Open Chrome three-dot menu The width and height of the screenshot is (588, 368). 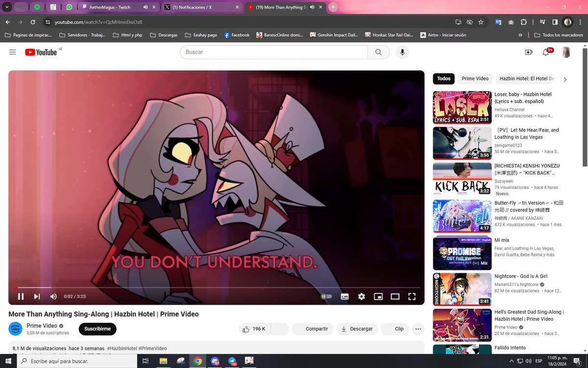pyautogui.click(x=581, y=22)
